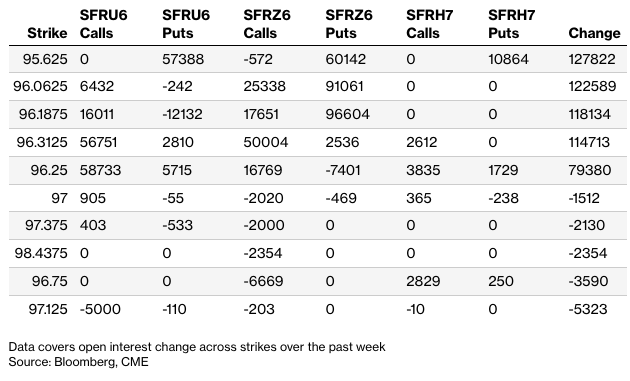This screenshot has width=630, height=381.
Task: Click the SFRU6 Puts column header
Action: 186,24
